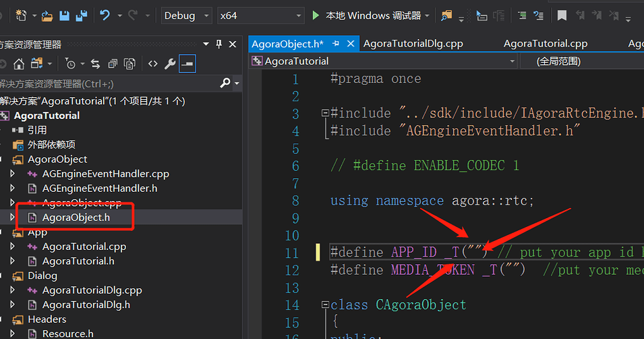644x339 pixels.
Task: Click the file icon next to Resource.h
Action: click(x=32, y=334)
